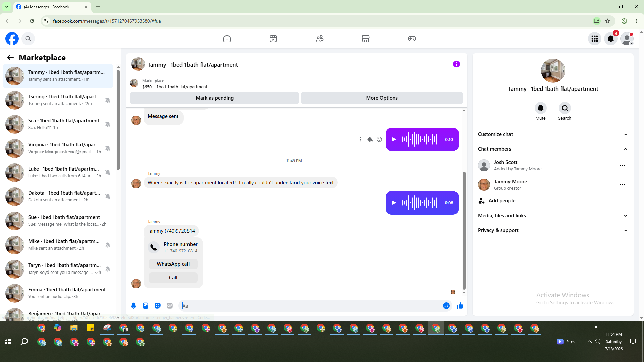This screenshot has height=362, width=644.
Task: View site information icon in address bar
Action: (46, 21)
